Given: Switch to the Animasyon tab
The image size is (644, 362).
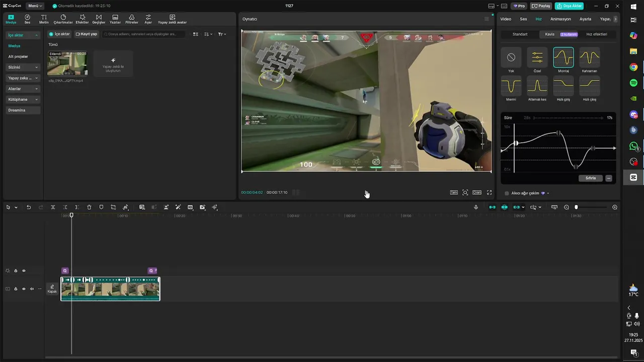Looking at the screenshot, I should pos(560,19).
